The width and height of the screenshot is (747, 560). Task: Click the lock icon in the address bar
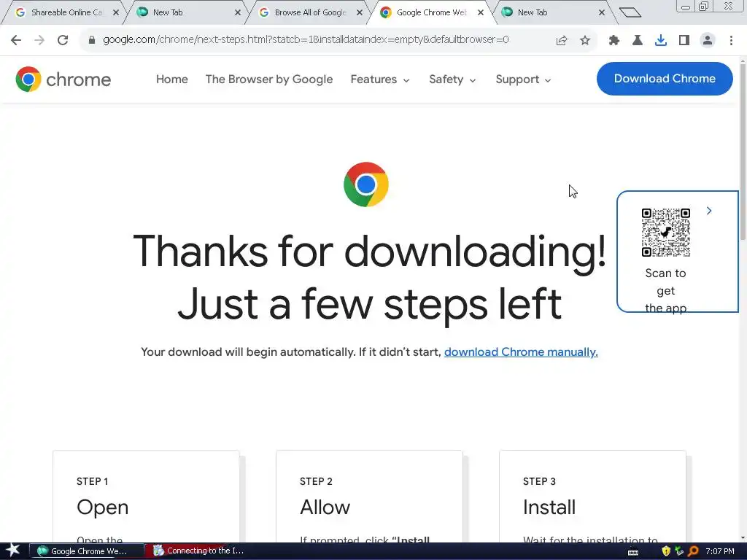(x=92, y=40)
